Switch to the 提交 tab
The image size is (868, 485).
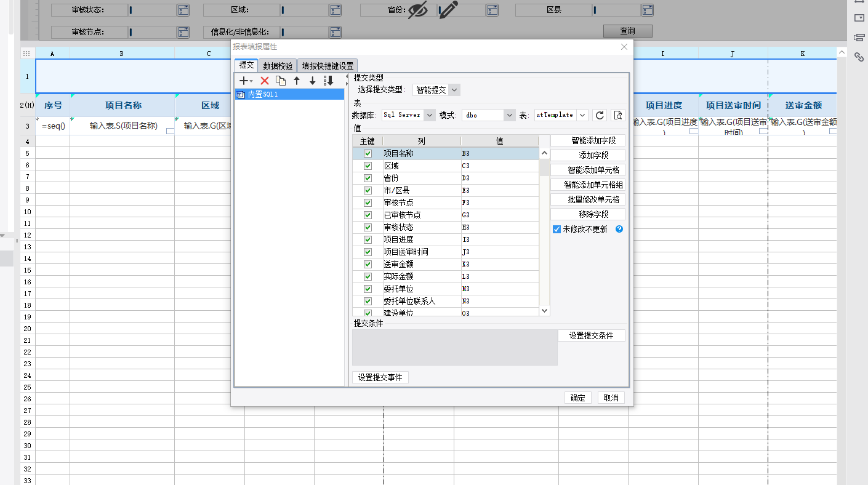click(x=246, y=65)
